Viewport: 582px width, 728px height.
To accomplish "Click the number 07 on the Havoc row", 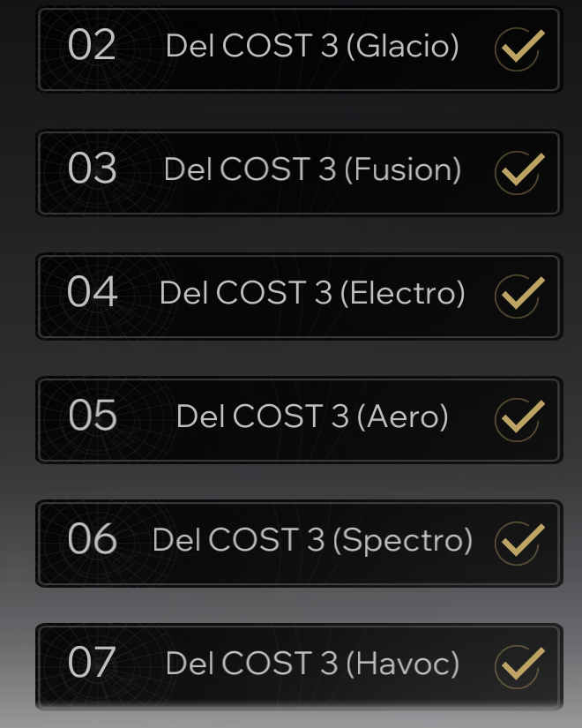I will 92,664.
